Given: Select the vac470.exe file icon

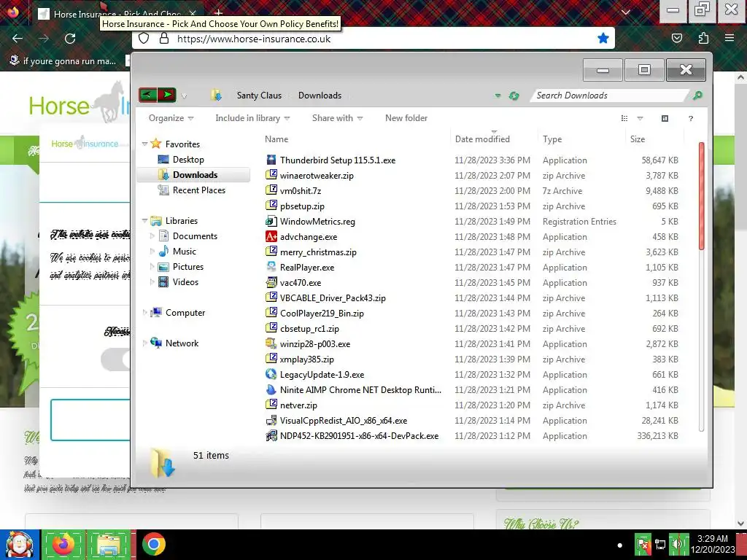Looking at the screenshot, I should (271, 282).
